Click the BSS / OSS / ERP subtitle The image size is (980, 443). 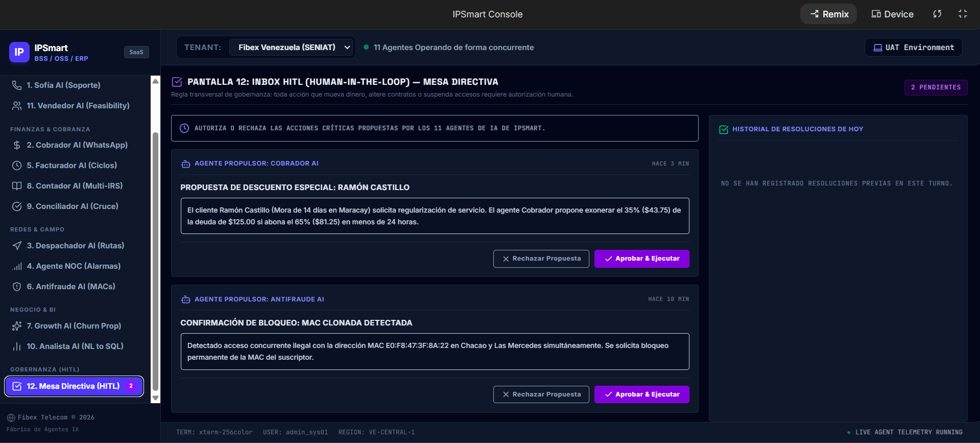(x=61, y=59)
